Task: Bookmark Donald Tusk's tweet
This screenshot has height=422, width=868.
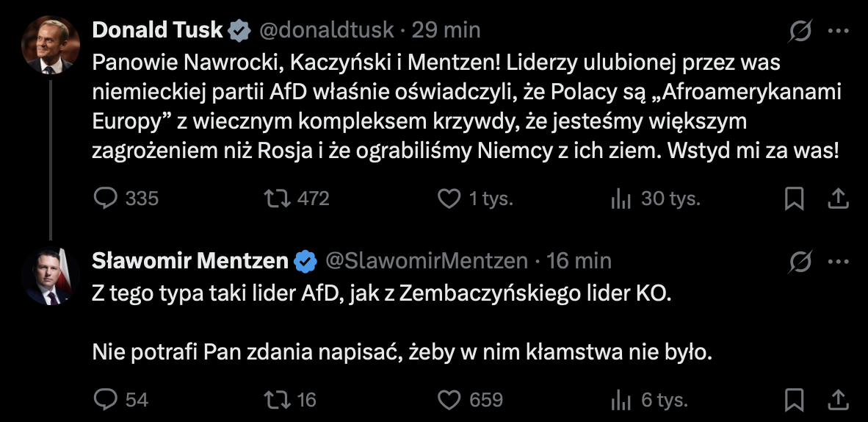Action: [795, 199]
